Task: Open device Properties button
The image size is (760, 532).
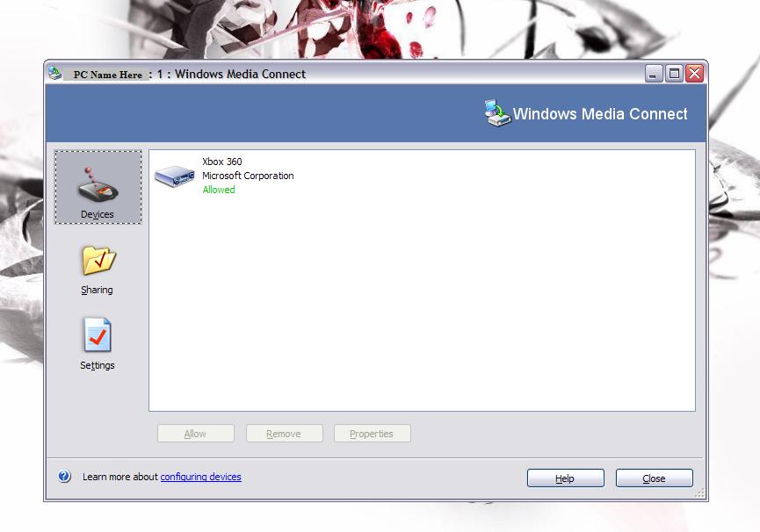Action: 373,434
